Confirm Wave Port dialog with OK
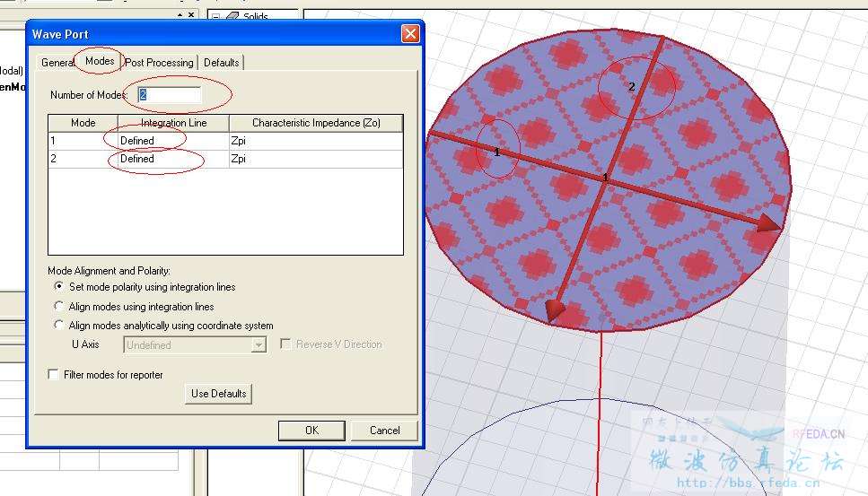The image size is (868, 496). point(311,431)
